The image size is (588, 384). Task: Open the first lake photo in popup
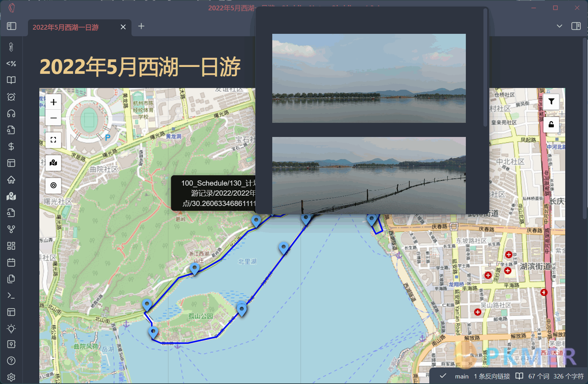(369, 78)
